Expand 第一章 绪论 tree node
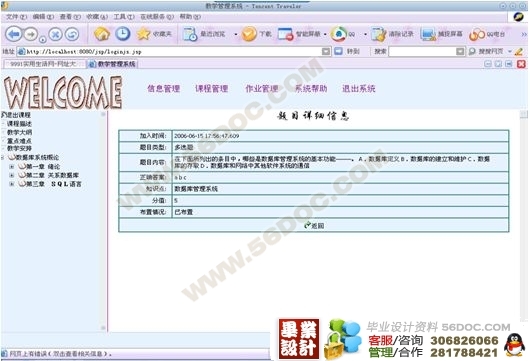The height and width of the screenshot is (361, 530). (x=12, y=166)
